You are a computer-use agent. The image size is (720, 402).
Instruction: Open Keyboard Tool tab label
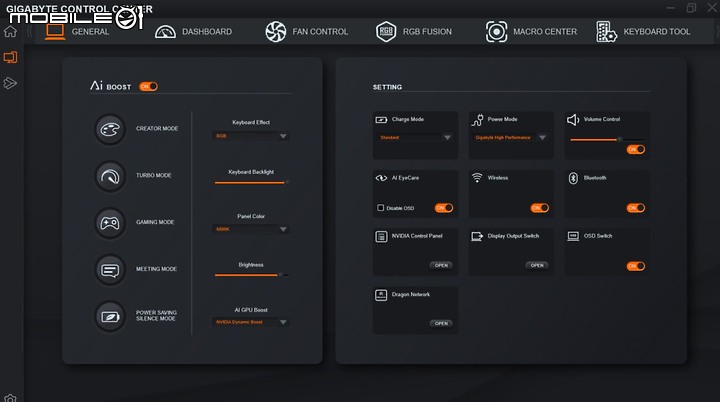click(x=657, y=32)
